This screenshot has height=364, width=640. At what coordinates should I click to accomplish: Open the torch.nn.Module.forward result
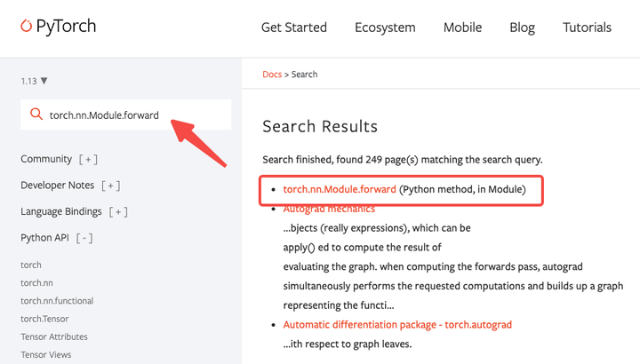[340, 189]
